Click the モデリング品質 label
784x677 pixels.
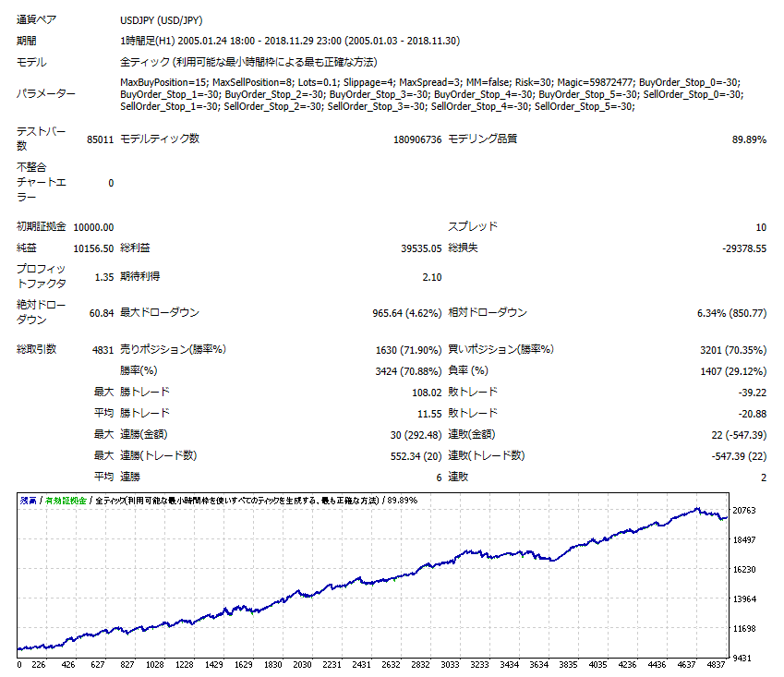coord(483,139)
